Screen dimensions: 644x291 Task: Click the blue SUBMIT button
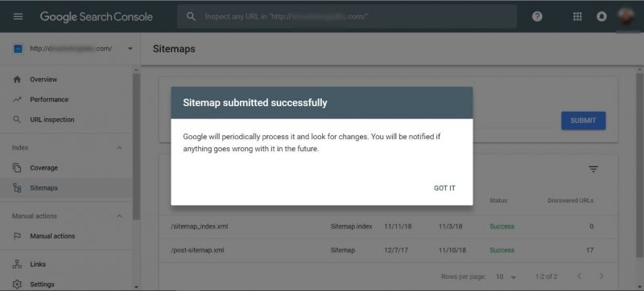[x=583, y=121]
